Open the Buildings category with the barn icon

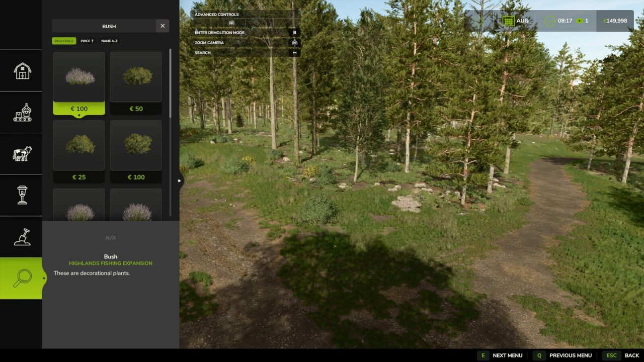point(21,71)
